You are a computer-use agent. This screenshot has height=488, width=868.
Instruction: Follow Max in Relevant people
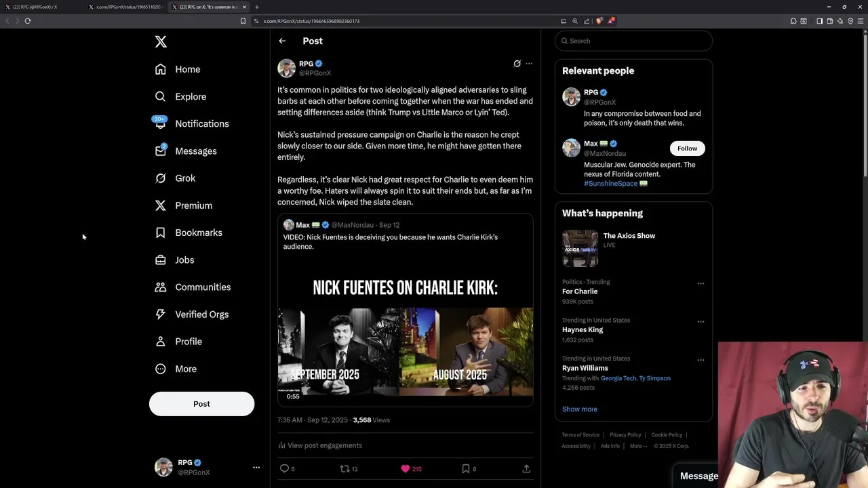[x=687, y=148]
